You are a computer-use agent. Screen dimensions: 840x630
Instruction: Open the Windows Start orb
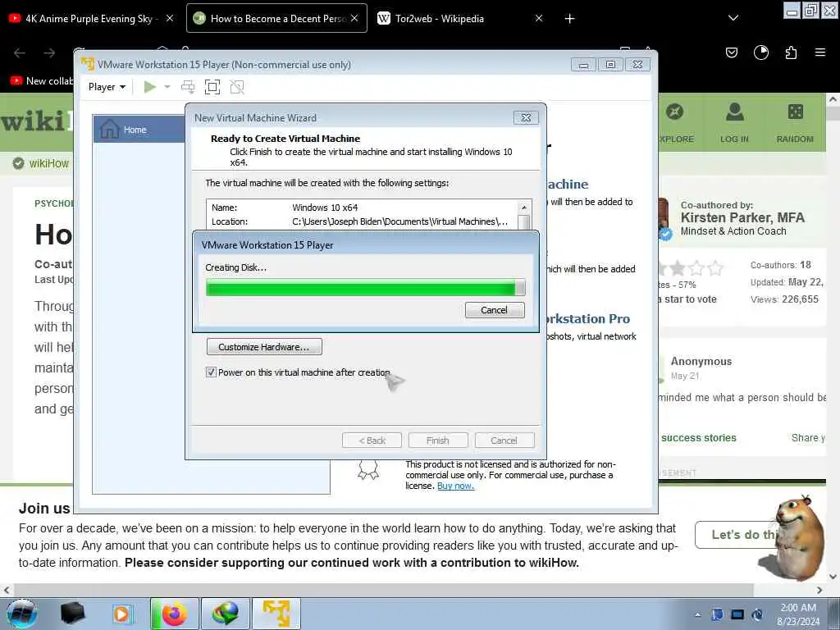click(x=22, y=614)
